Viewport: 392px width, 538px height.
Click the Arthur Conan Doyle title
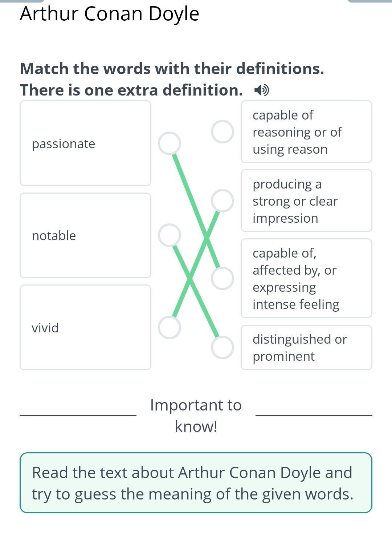(110, 14)
